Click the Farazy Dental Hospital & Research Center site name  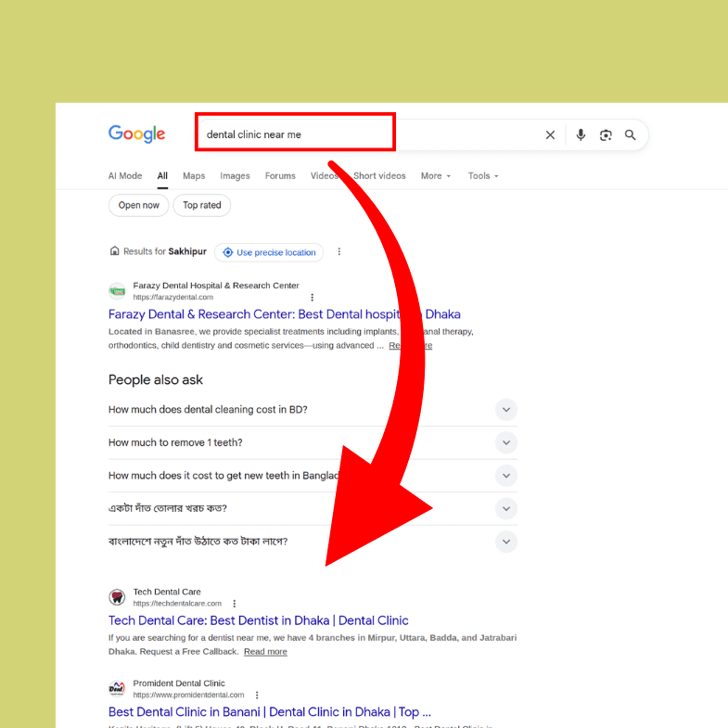[216, 286]
